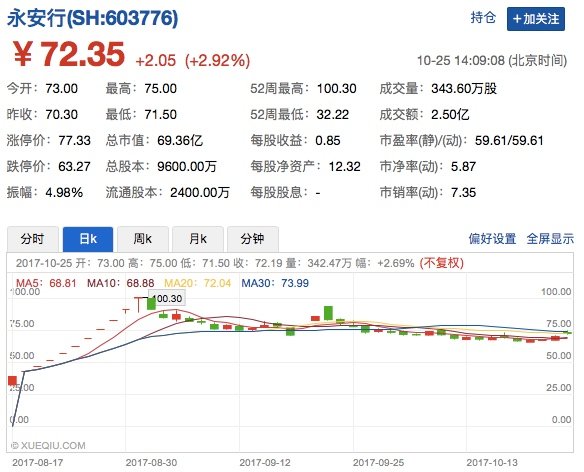Click the 2017-09-25 date axis label
584x472 pixels.
[x=378, y=463]
